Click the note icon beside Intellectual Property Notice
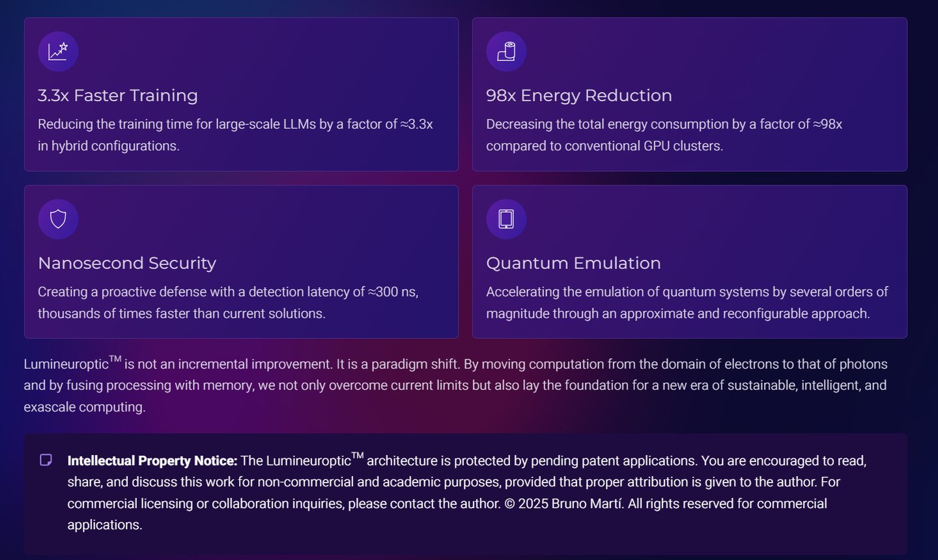This screenshot has height=560, width=938. pyautogui.click(x=46, y=460)
